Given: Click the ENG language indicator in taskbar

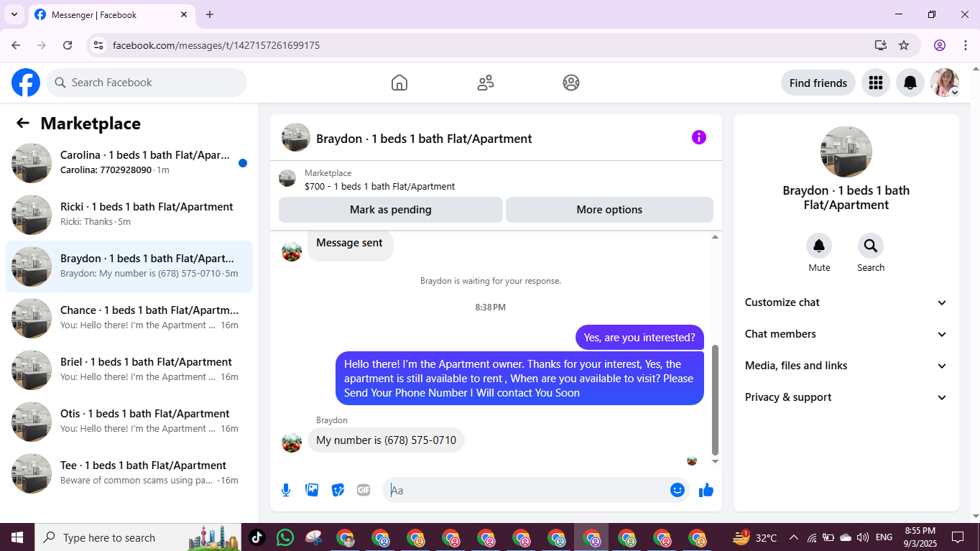Looking at the screenshot, I should pos(884,537).
